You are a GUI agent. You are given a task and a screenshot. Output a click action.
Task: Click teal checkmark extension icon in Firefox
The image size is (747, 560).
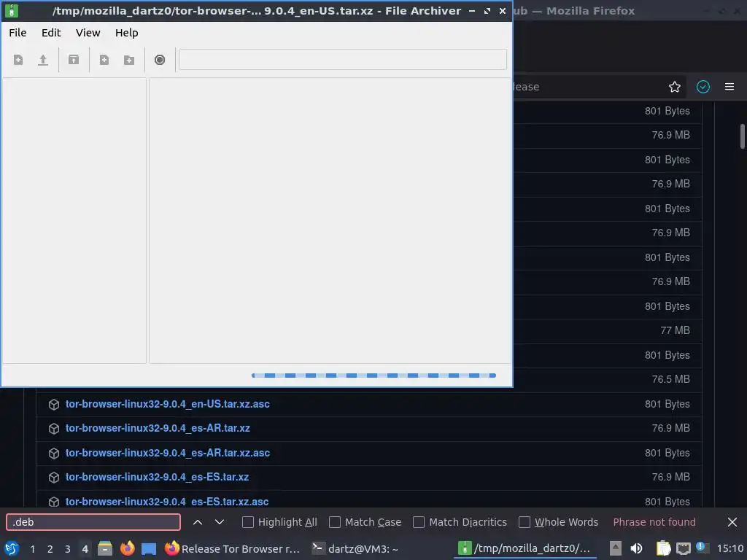[x=703, y=87]
